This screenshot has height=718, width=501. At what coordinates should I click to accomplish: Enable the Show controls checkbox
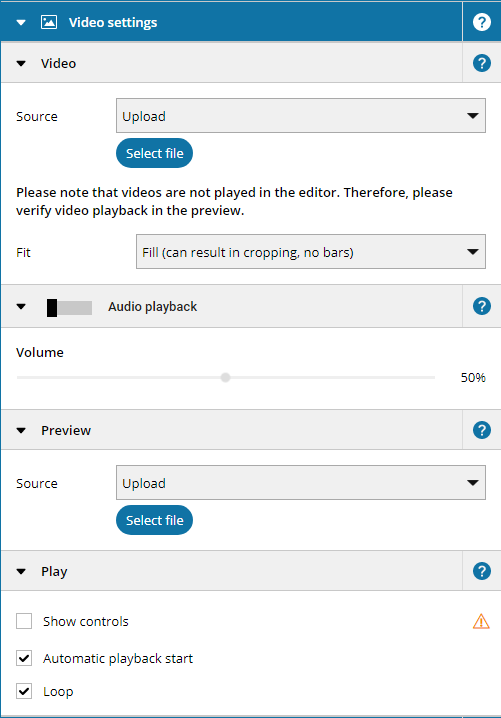tap(24, 621)
